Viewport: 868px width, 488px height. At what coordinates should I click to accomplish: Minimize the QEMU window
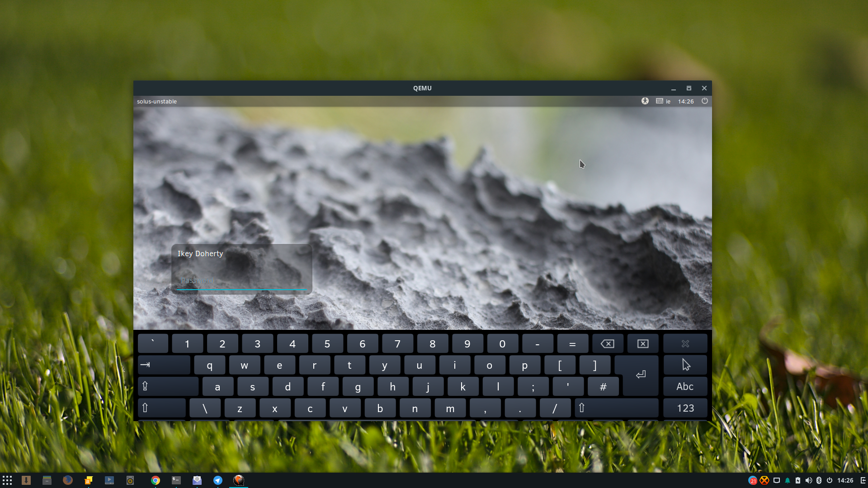tap(674, 88)
